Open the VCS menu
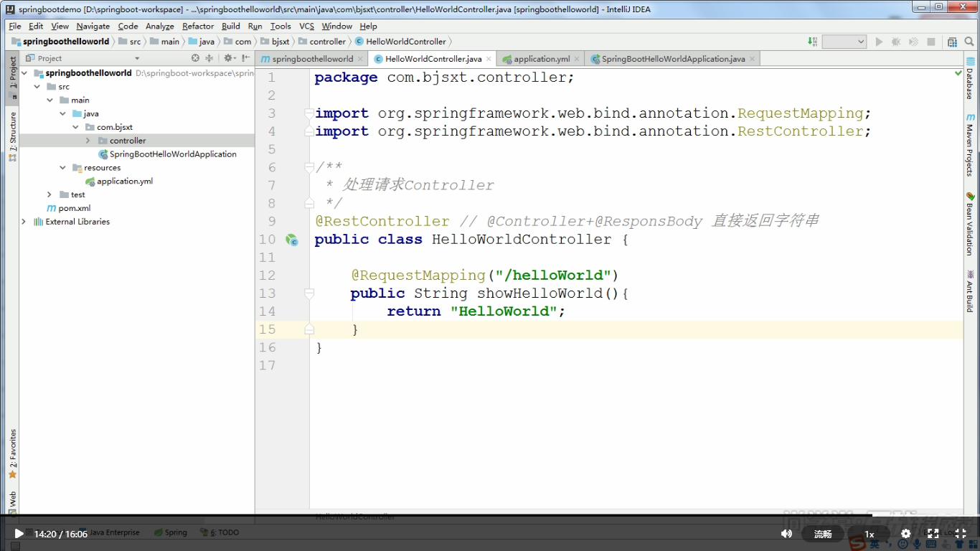Viewport: 980px width, 551px height. click(307, 26)
